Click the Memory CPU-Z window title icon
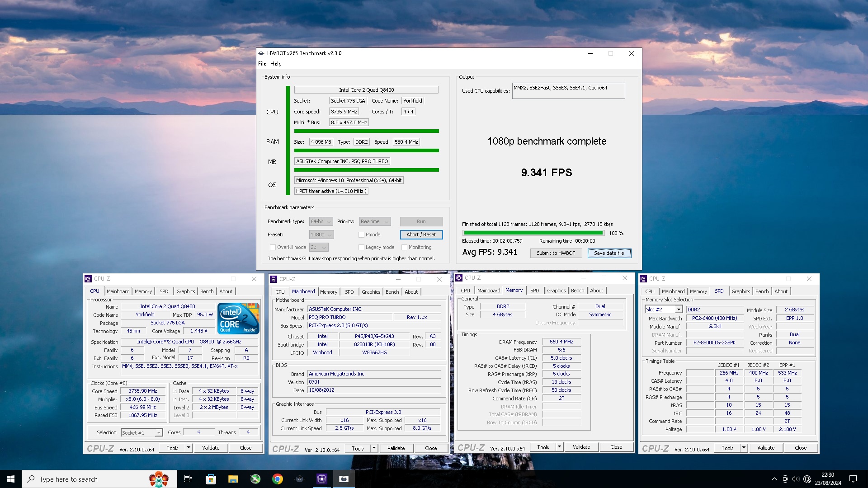 point(459,278)
